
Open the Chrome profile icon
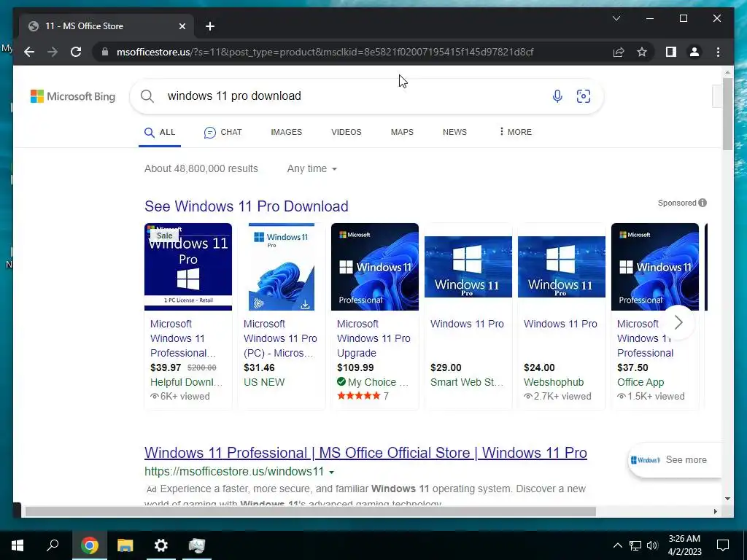(694, 52)
